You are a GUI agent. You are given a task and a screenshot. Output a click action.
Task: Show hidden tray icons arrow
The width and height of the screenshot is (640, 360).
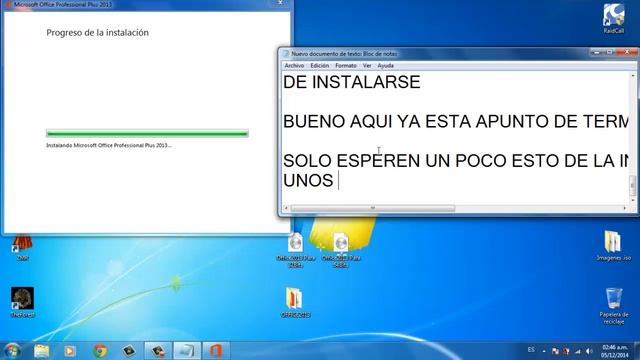(544, 351)
